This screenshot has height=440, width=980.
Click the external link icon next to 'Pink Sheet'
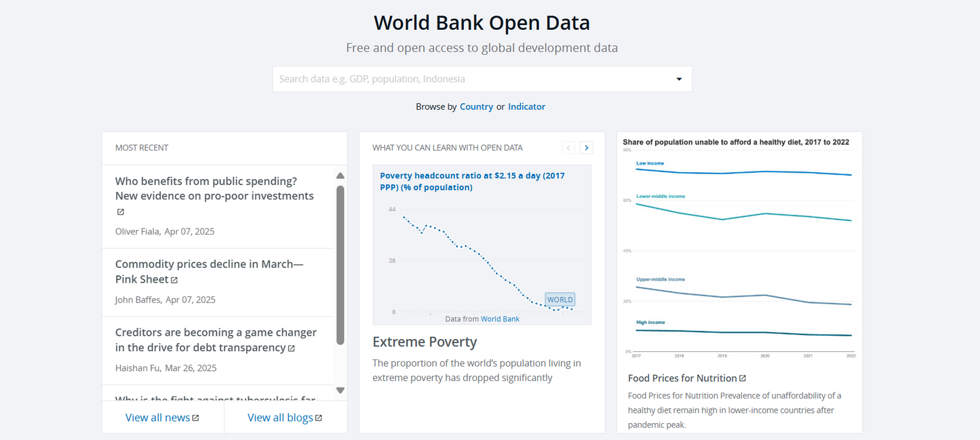pyautogui.click(x=174, y=279)
